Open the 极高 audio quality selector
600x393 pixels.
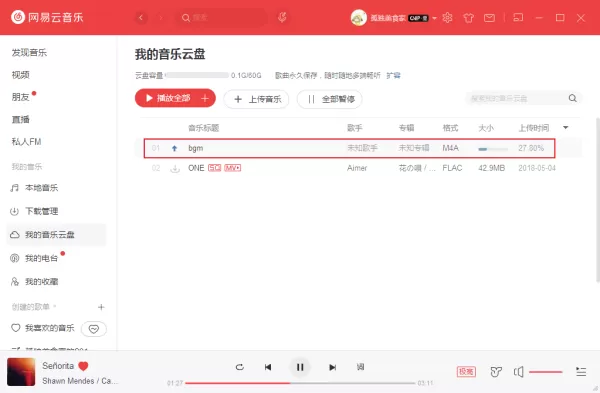pos(466,372)
